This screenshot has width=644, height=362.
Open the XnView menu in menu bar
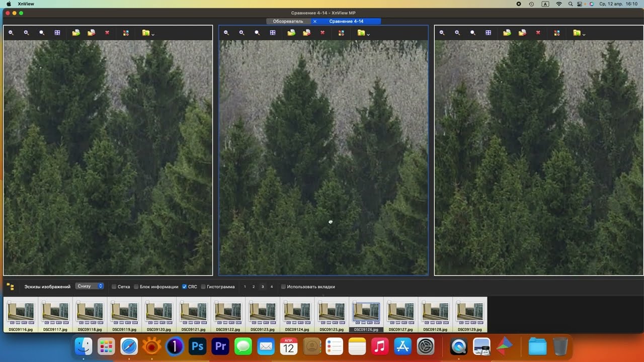tap(26, 4)
